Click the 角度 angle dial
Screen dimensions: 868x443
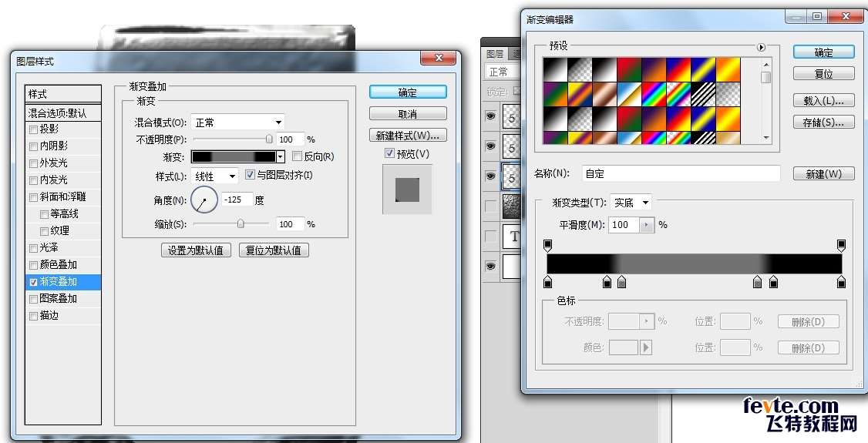coord(204,200)
